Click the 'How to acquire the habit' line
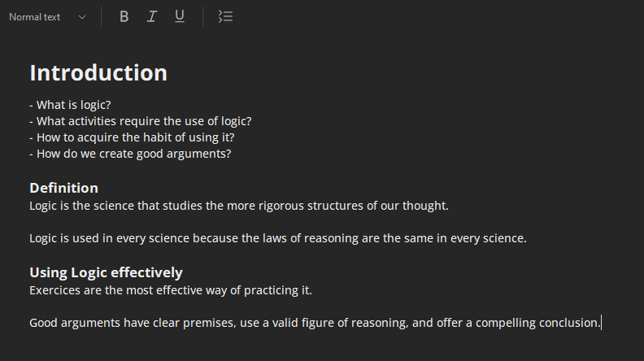 tap(135, 137)
